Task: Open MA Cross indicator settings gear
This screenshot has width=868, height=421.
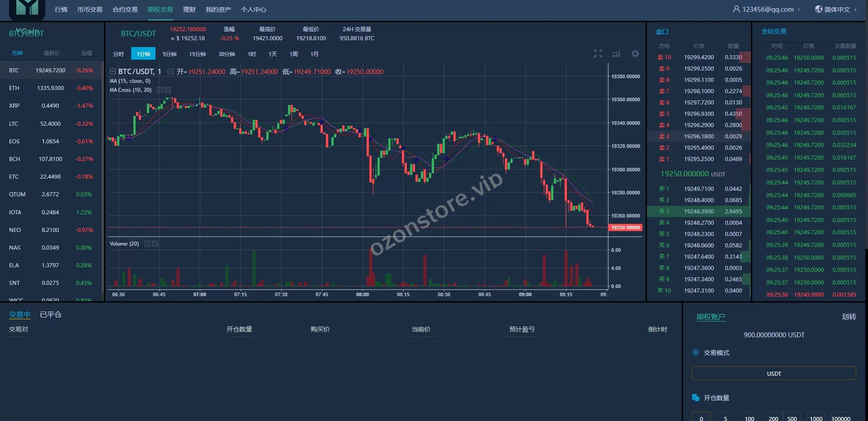Action: point(160,90)
